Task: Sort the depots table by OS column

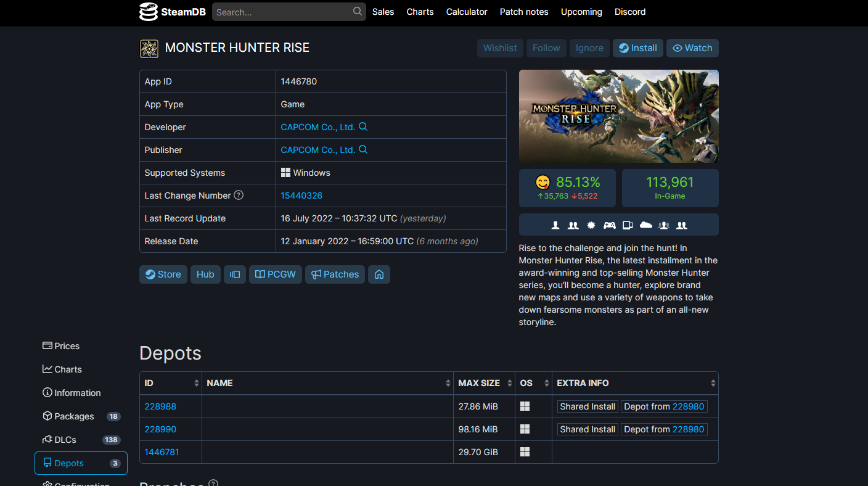Action: click(x=533, y=383)
